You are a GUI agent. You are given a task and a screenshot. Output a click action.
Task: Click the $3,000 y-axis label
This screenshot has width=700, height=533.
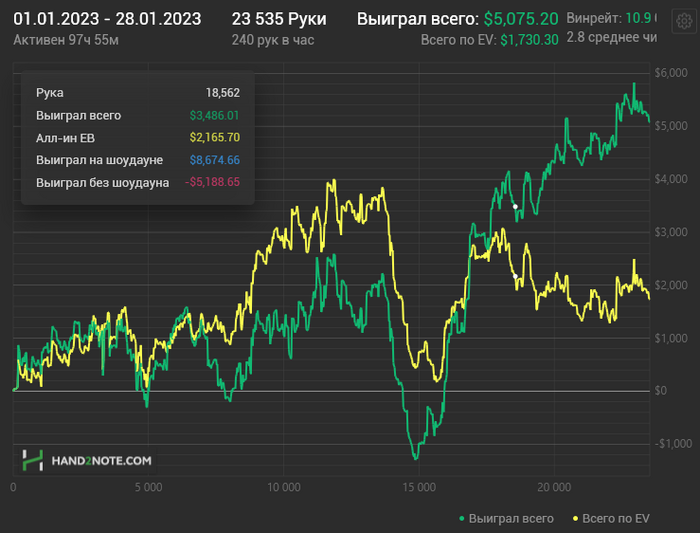[671, 232]
